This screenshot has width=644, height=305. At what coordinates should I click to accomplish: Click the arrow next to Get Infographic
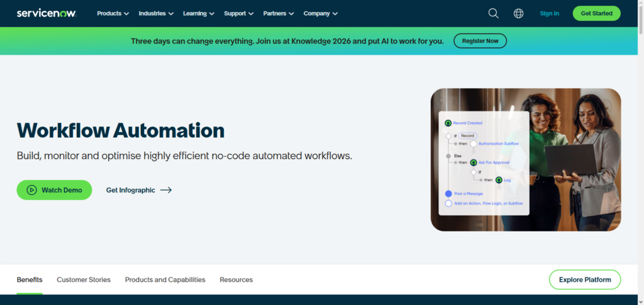pyautogui.click(x=166, y=190)
